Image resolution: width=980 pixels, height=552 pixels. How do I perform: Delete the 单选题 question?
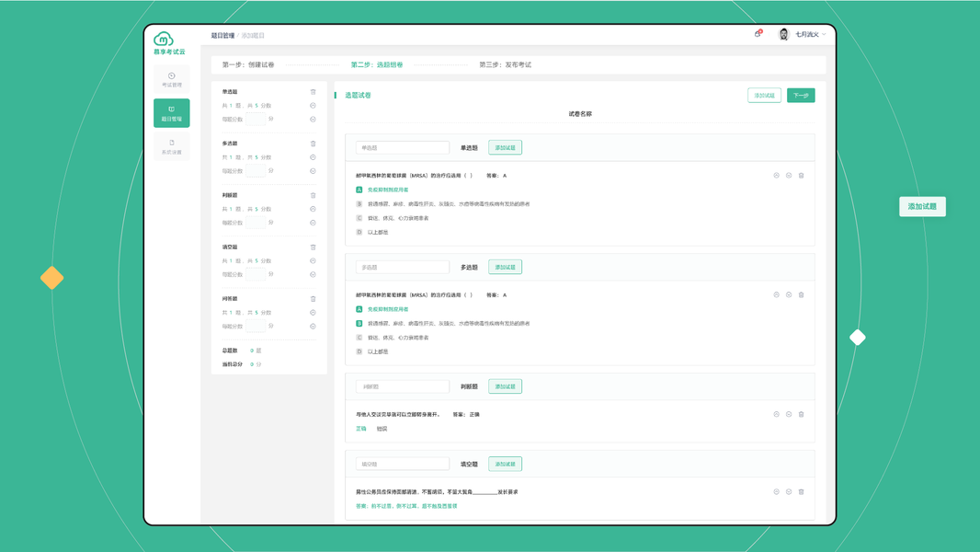(x=802, y=176)
